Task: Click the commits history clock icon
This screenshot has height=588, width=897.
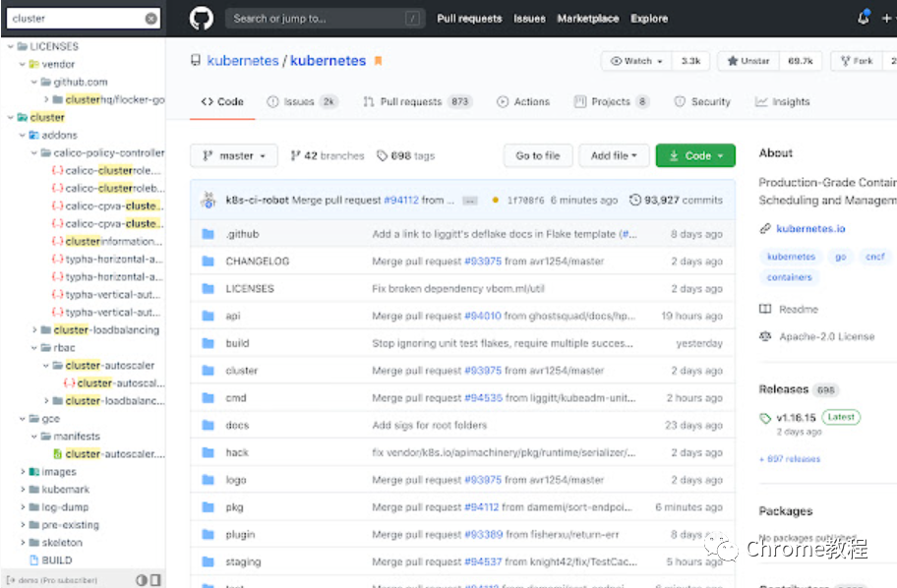Action: click(635, 200)
